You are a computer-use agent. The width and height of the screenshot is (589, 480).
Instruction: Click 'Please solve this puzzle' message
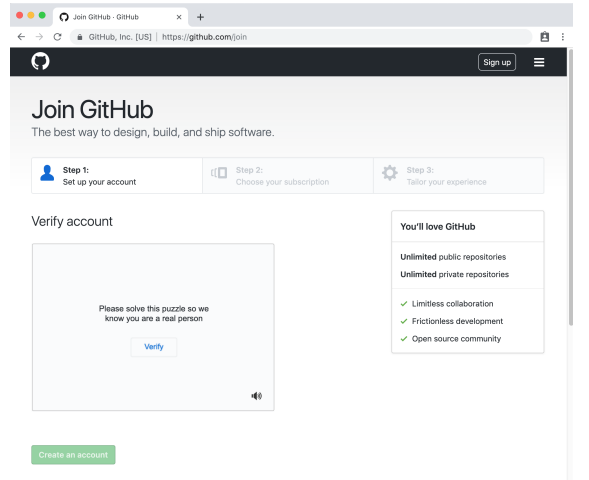pyautogui.click(x=154, y=313)
